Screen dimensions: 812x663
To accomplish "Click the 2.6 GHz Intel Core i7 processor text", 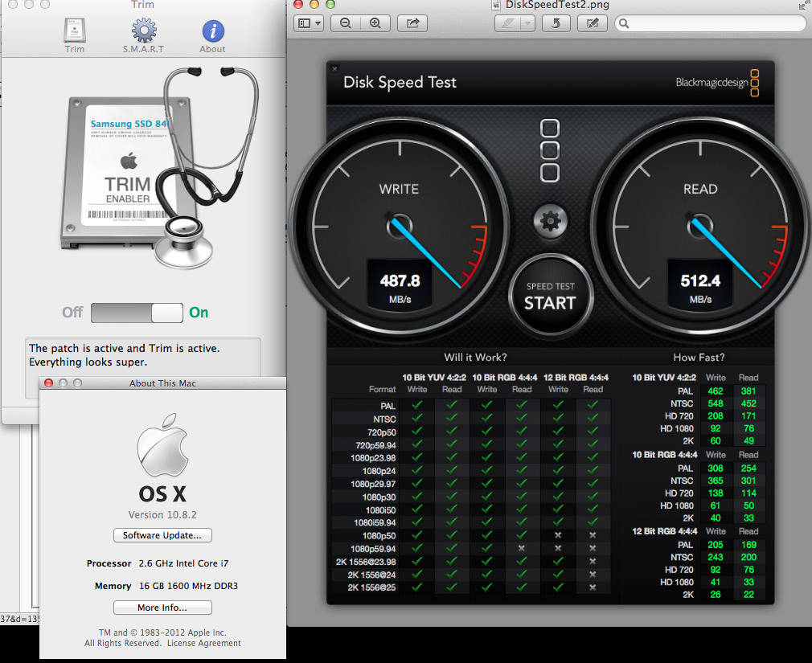I will [x=183, y=563].
